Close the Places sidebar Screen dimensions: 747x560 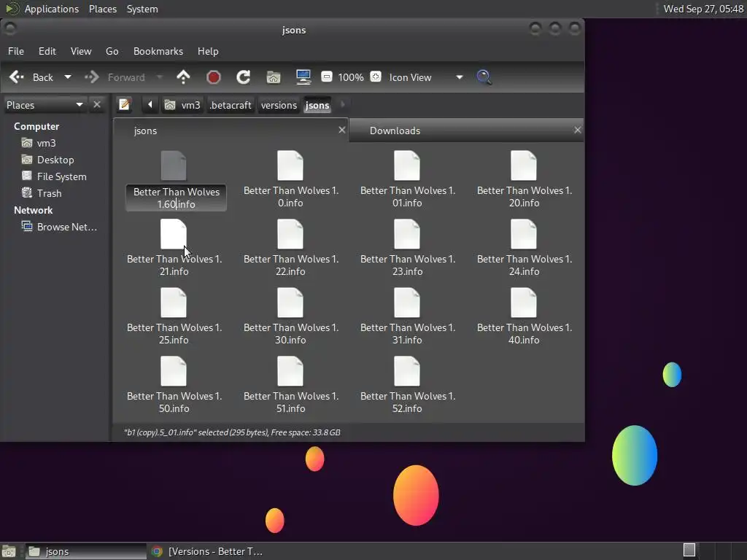(97, 104)
